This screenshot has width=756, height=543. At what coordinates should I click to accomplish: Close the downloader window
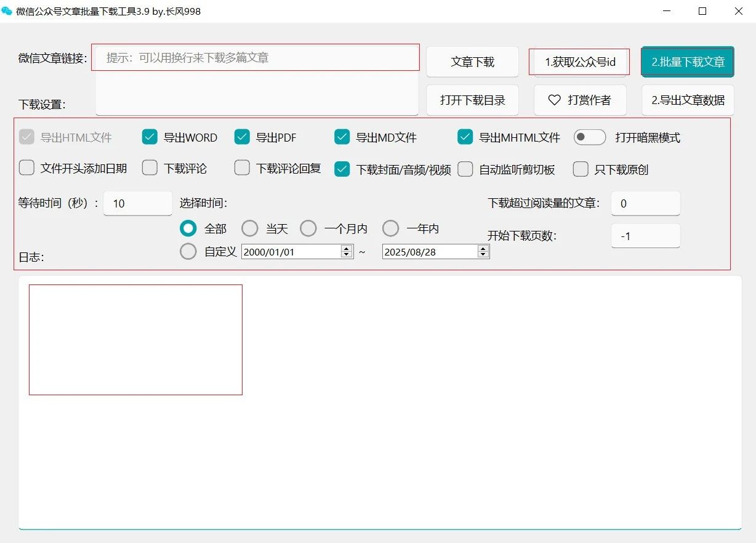click(738, 11)
